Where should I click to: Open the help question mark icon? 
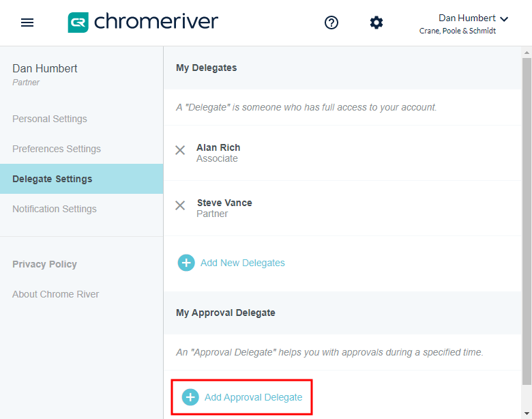coord(331,23)
